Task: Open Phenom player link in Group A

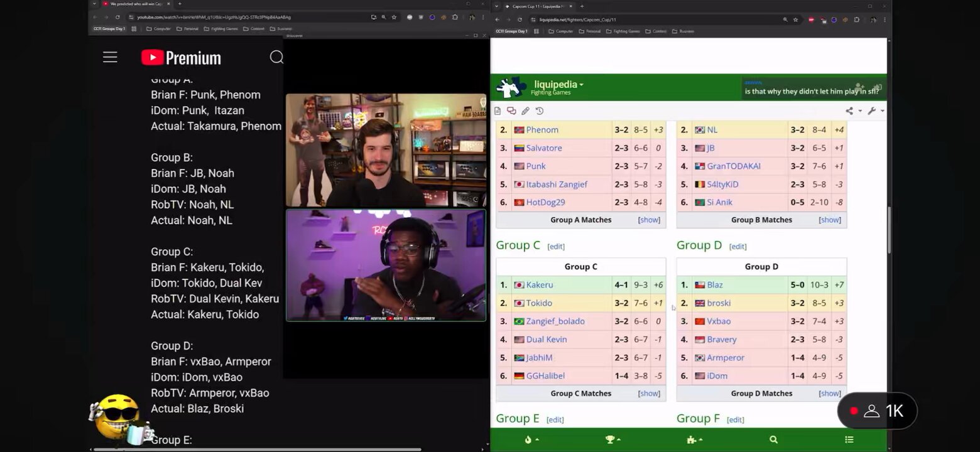Action: click(x=542, y=130)
